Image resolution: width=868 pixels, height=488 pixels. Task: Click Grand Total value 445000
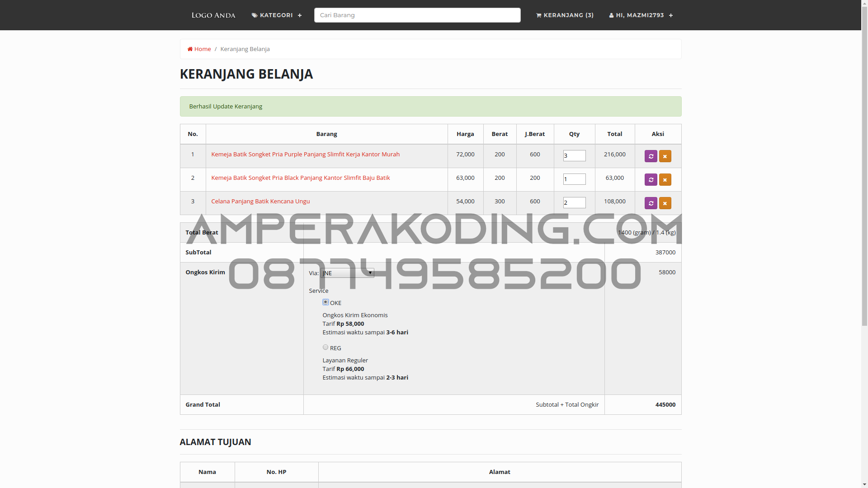tap(665, 404)
